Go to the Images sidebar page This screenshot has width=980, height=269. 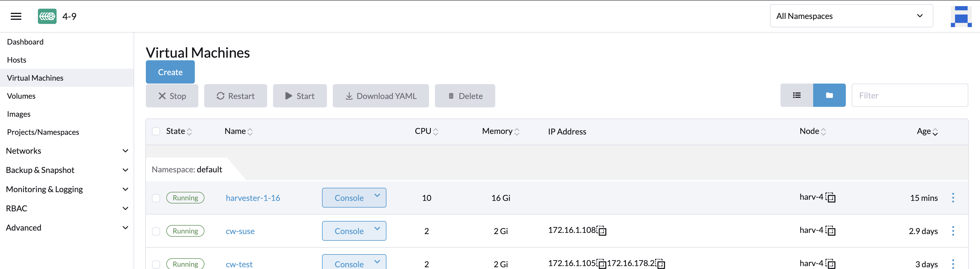click(19, 114)
